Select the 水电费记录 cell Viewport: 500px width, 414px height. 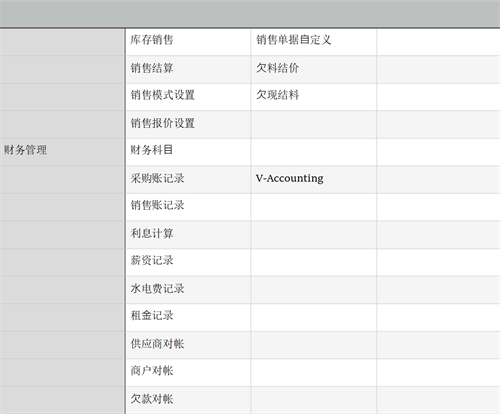click(188, 290)
